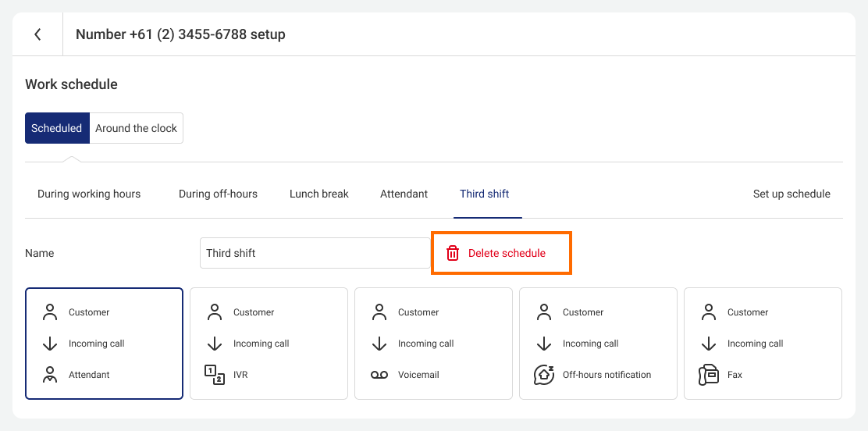Click the Off-hours notification house icon
The height and width of the screenshot is (431, 868).
543,375
